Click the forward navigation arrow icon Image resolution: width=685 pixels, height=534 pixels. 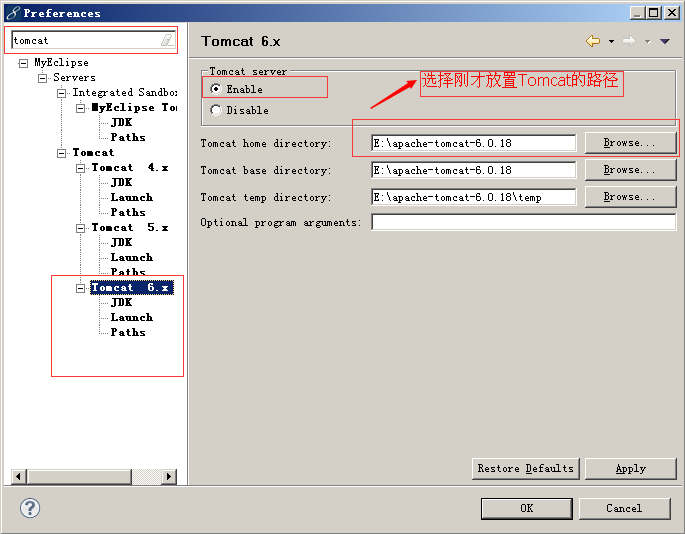[x=629, y=41]
